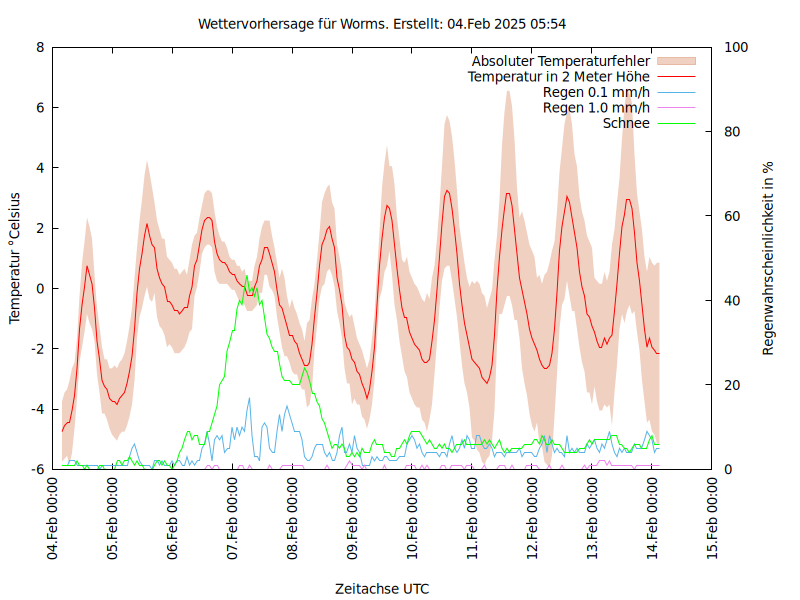Image resolution: width=800 pixels, height=600 pixels.
Task: Click the 100 tick on probability axis
Action: pos(735,47)
